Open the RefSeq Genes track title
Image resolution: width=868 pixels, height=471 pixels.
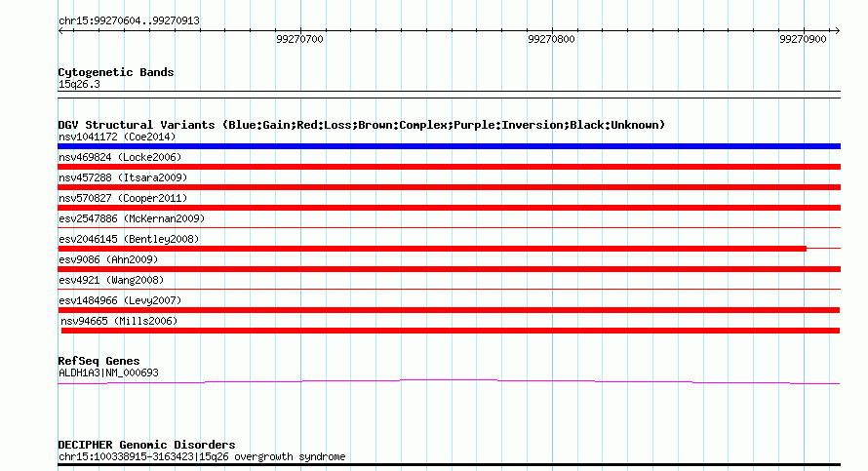[x=99, y=361]
